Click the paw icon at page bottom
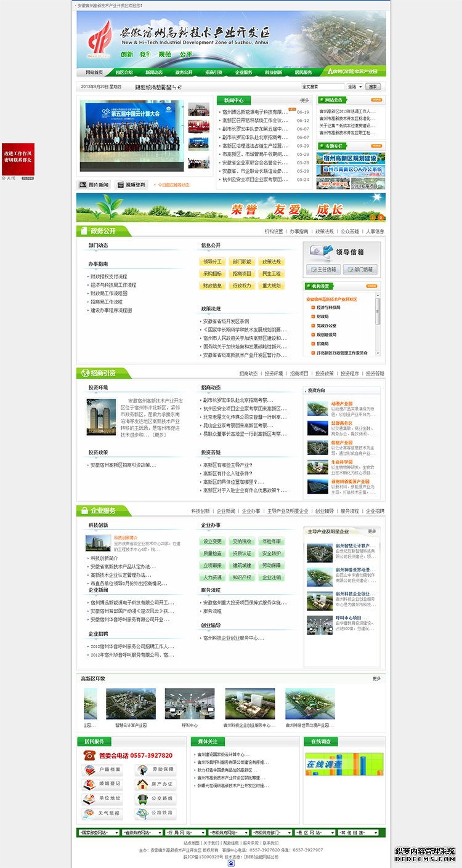The image size is (462, 868). 231,863
